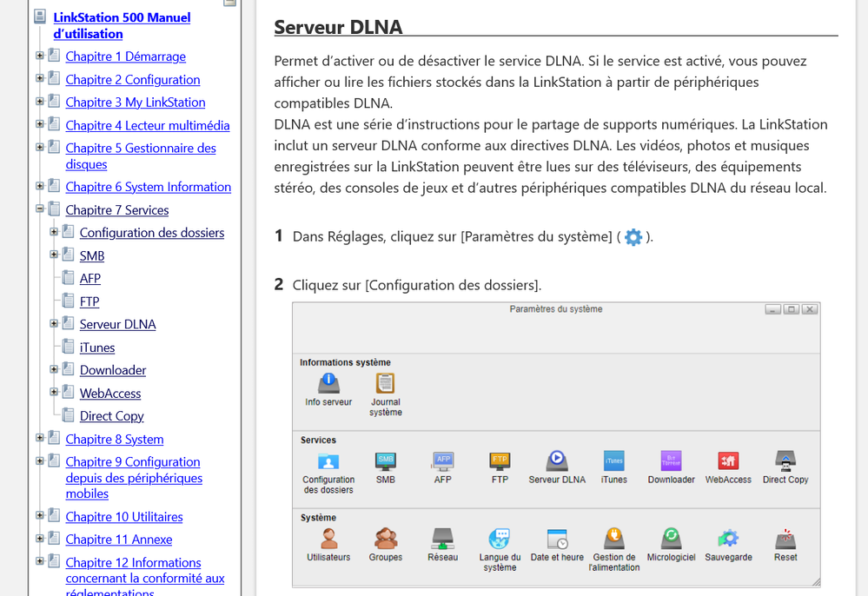This screenshot has height=596, width=868.
Task: Open the Chapitre 4 Lecteur multimédia link
Action: [x=148, y=125]
